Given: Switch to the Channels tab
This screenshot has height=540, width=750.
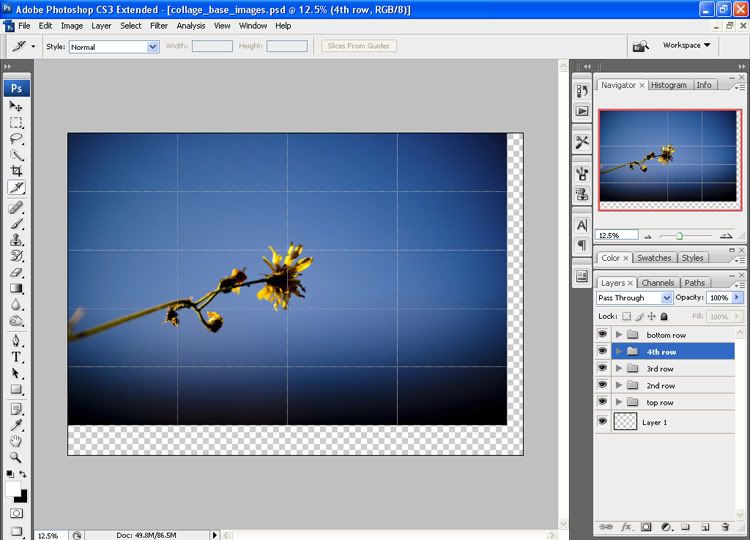Looking at the screenshot, I should coord(658,283).
